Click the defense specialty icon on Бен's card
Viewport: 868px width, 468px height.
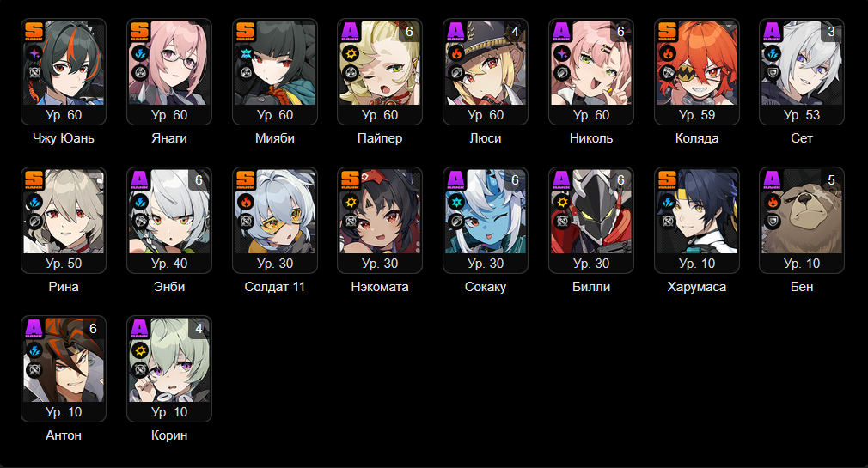click(773, 222)
